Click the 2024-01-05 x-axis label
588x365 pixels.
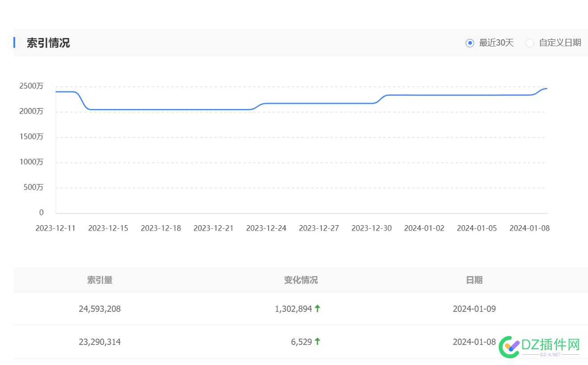coord(477,228)
